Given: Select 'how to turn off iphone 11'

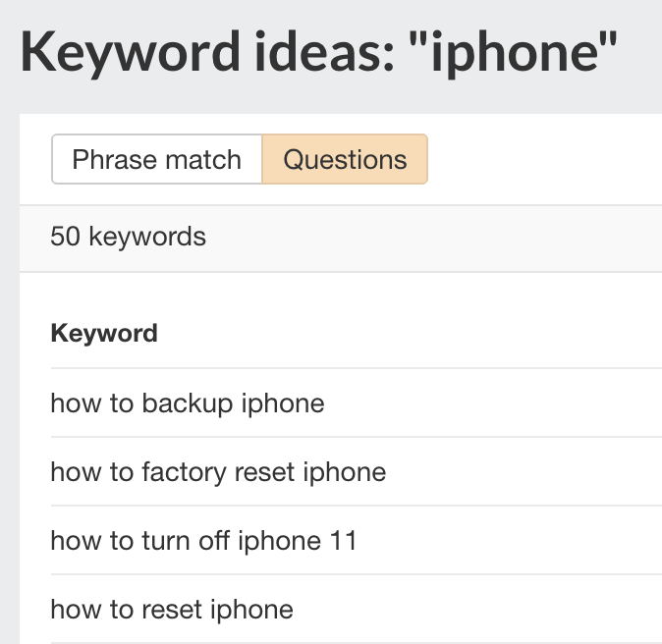Looking at the screenshot, I should pyautogui.click(x=204, y=541).
